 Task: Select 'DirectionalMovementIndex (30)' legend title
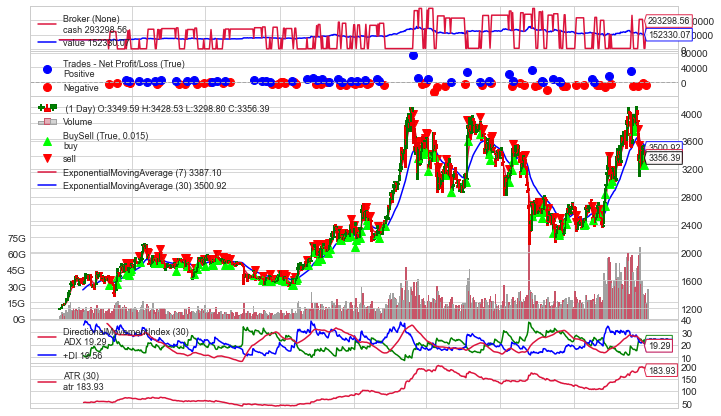pyautogui.click(x=126, y=332)
